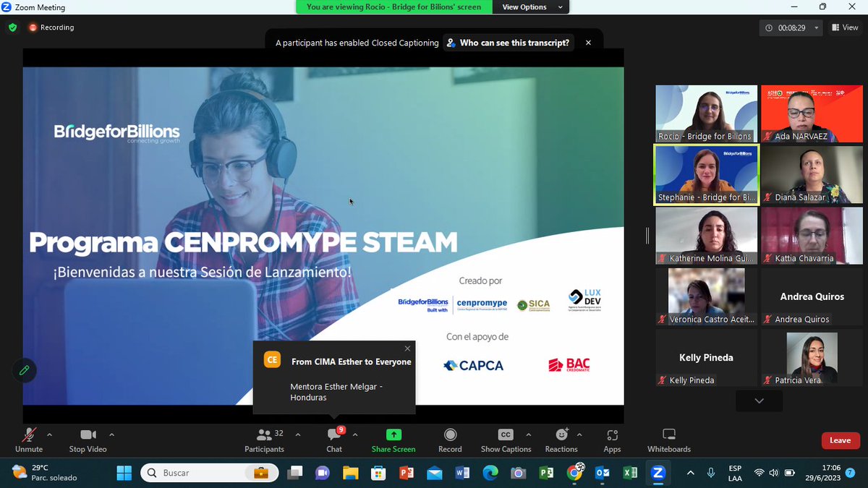Open Outlook from taskbar
The image size is (868, 488).
[x=602, y=473]
